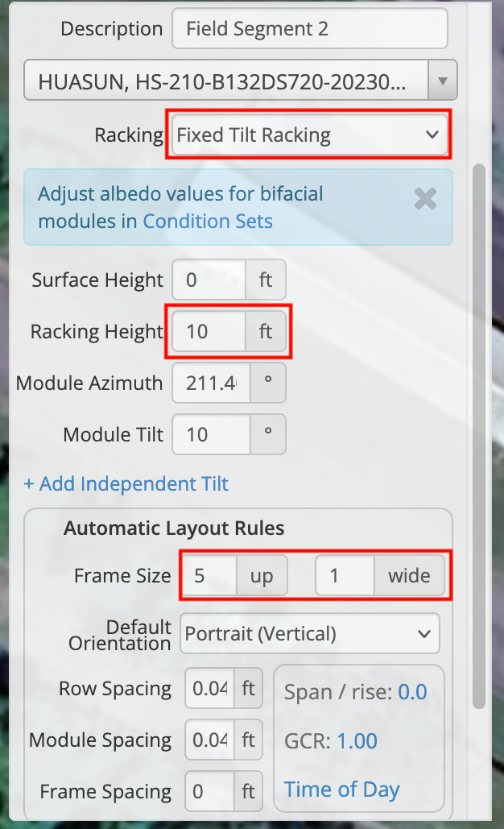Click the GCR value link
504x829 pixels.
coord(357,740)
